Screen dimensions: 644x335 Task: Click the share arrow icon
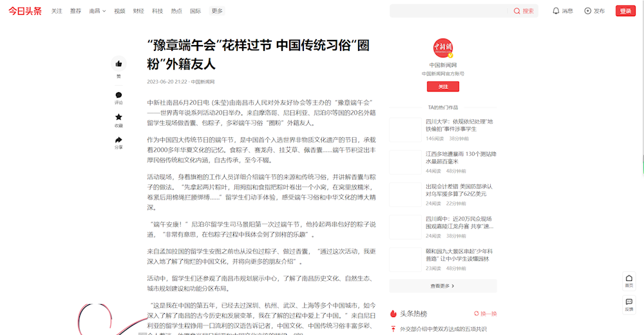118,140
